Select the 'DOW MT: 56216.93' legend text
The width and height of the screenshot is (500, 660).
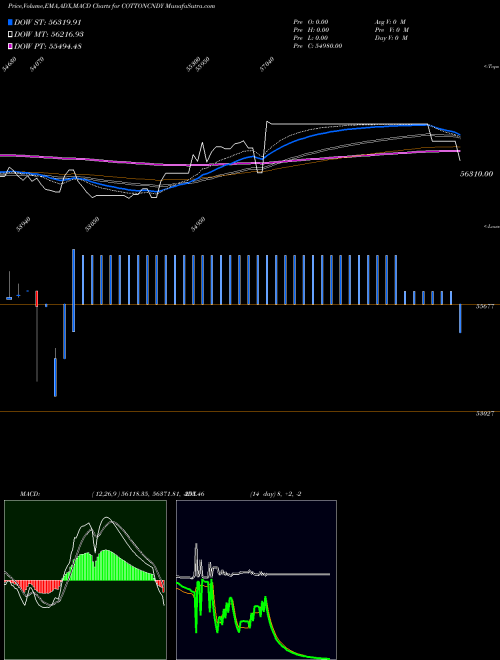(x=48, y=35)
